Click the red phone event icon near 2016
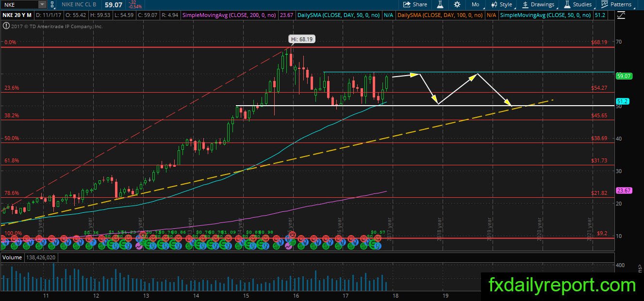 pos(292,235)
